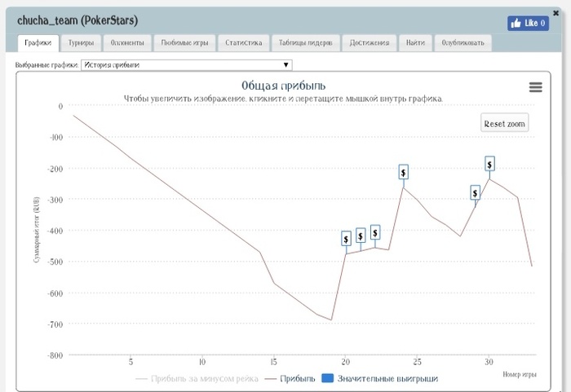Click the Facebook Like thumbs-up button
The image size is (571, 392).
pos(527,24)
